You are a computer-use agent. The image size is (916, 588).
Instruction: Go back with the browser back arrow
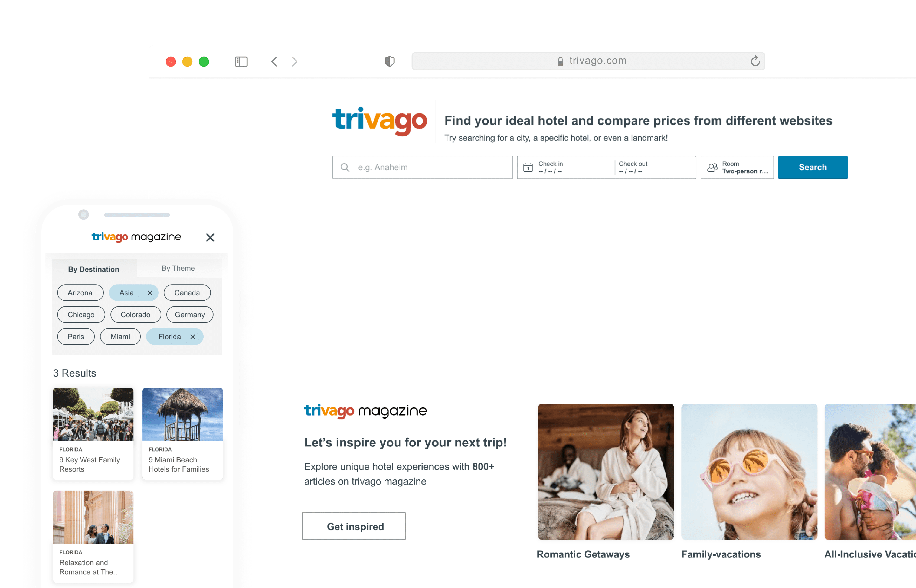[274, 61]
